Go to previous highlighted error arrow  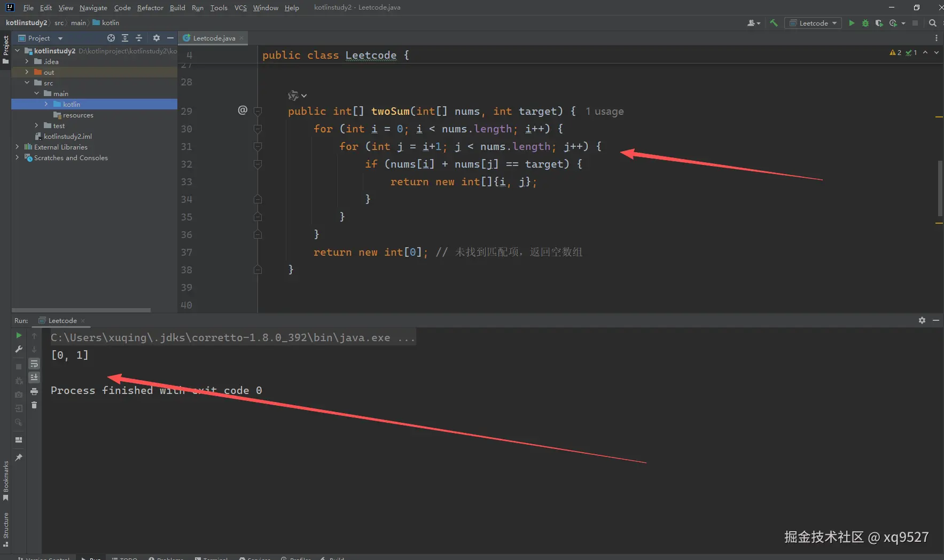point(925,52)
